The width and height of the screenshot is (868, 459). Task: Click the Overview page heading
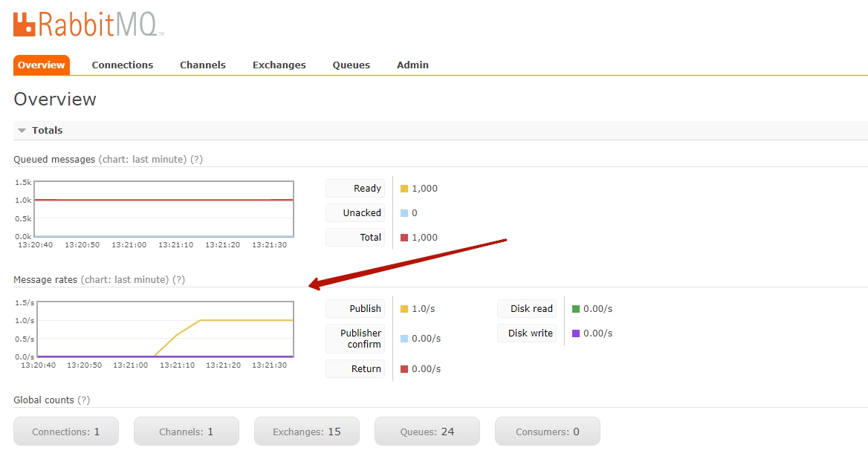[55, 99]
